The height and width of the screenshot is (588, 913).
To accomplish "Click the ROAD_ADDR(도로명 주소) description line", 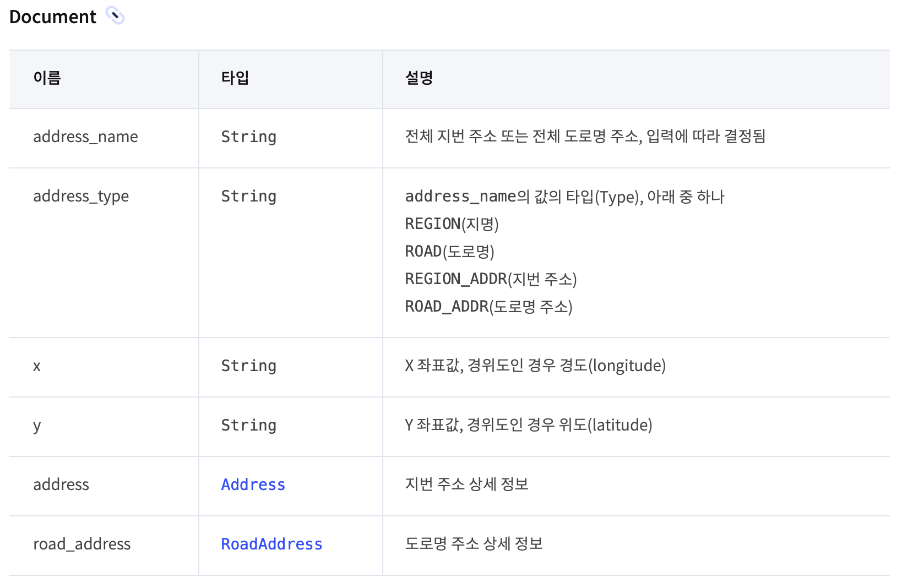I will coord(488,307).
